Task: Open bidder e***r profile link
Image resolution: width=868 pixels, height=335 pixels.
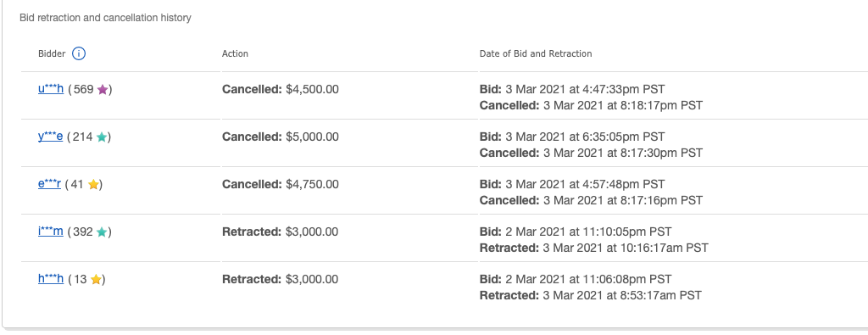Action: (x=49, y=184)
